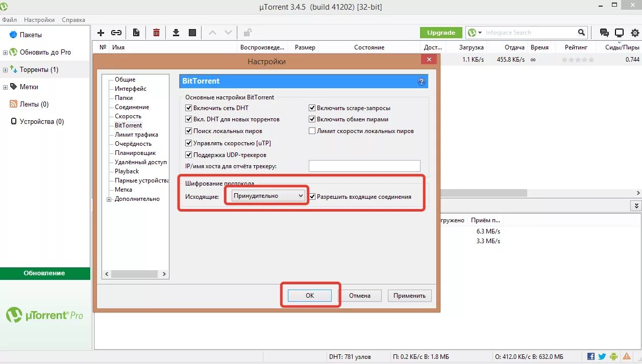Click the help question mark in BitTorrent header
This screenshot has height=364, width=642.
coord(422,82)
